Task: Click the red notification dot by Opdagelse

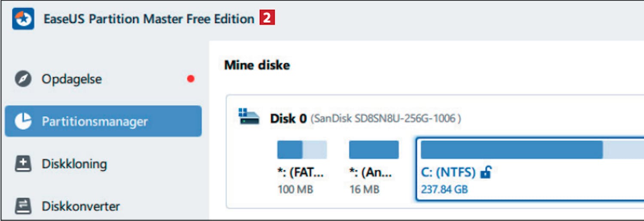Action: pyautogui.click(x=191, y=79)
